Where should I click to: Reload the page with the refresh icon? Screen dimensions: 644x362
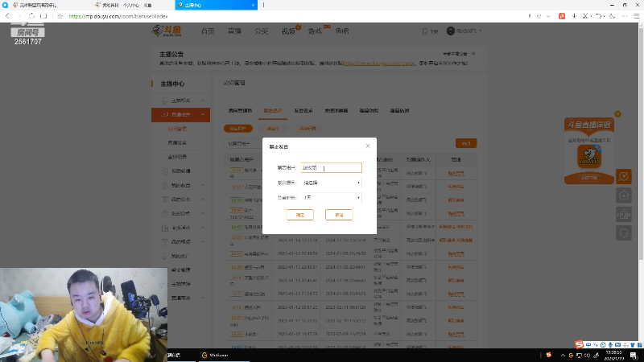coord(31,16)
